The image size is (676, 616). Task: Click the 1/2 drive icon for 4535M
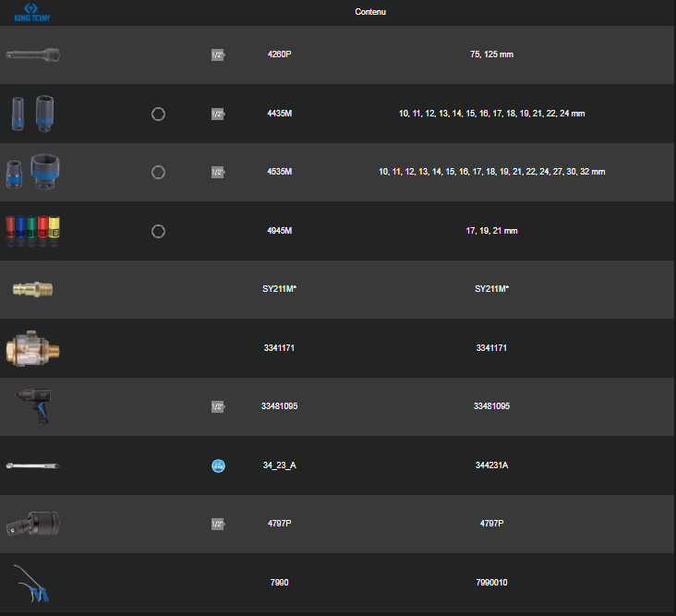pyautogui.click(x=218, y=172)
